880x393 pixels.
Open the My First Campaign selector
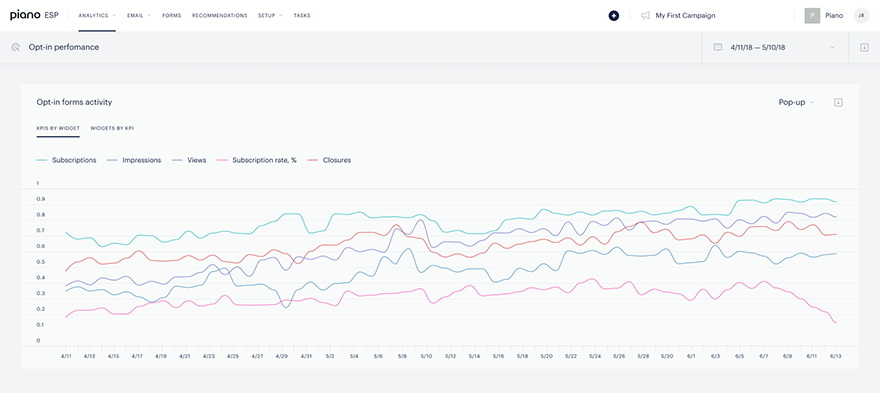click(x=685, y=16)
